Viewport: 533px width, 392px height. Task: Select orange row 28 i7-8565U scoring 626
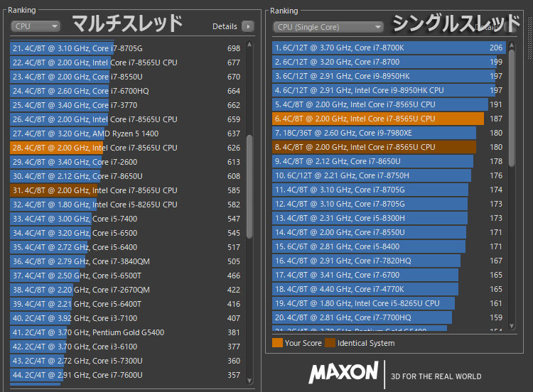click(126, 148)
